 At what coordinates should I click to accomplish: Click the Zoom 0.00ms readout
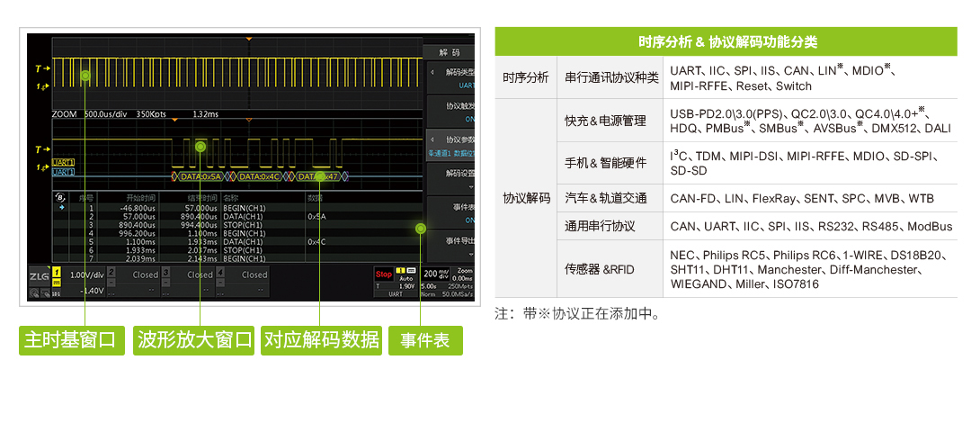pyautogui.click(x=464, y=274)
